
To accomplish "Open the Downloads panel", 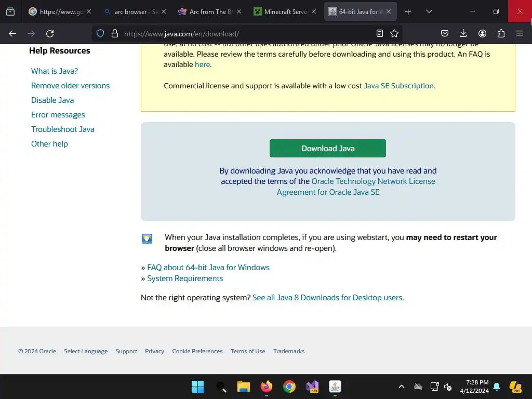I will pyautogui.click(x=463, y=33).
